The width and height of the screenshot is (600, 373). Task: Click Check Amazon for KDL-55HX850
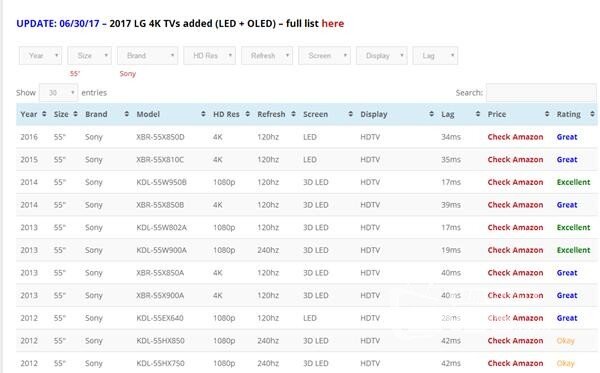click(515, 340)
